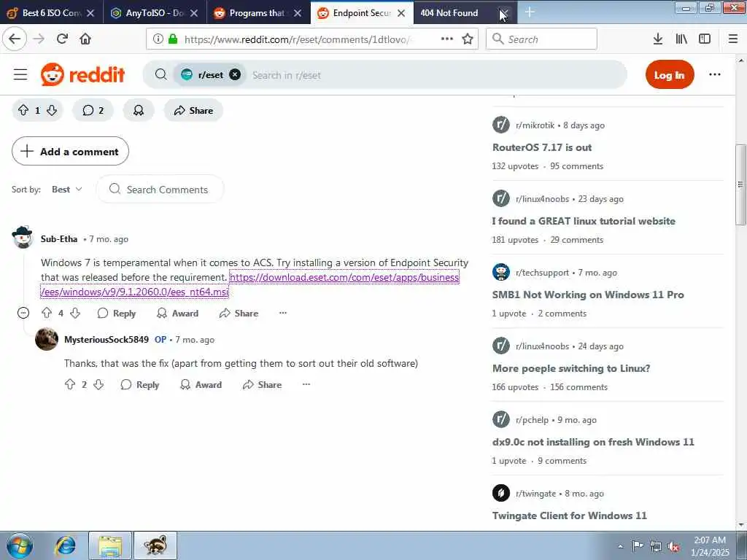Downvote the post with score 1
Viewport: 747px width, 560px height.
click(x=52, y=111)
